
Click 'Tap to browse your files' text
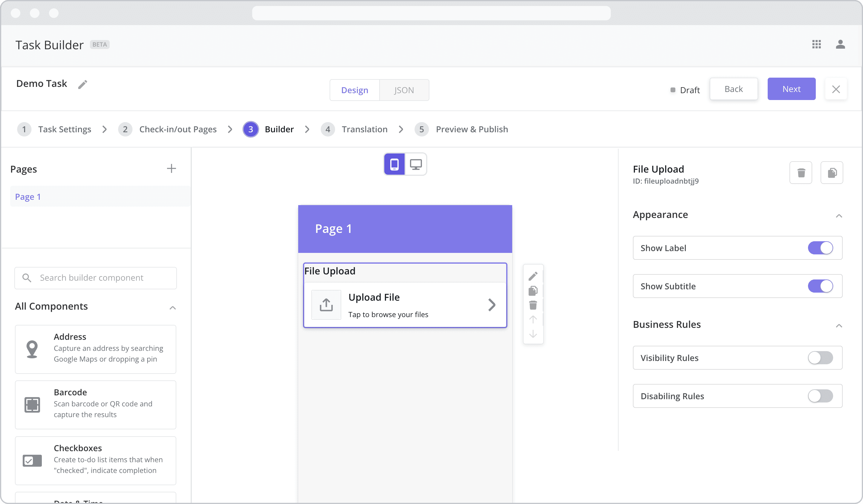coord(388,314)
